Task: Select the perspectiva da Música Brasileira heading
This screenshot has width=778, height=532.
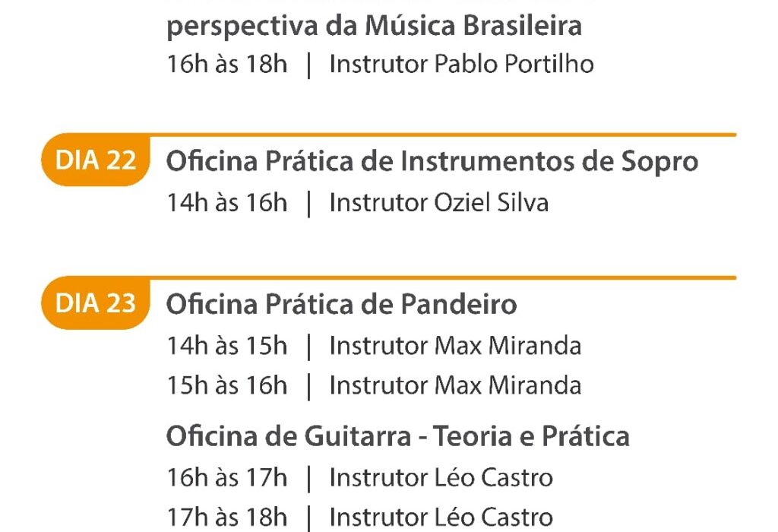Action: [x=374, y=26]
